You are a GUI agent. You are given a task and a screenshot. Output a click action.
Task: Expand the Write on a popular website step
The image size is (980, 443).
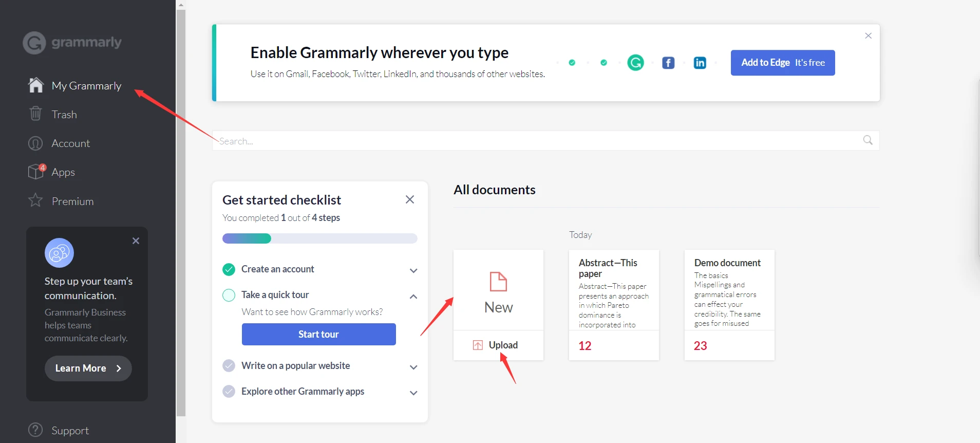pyautogui.click(x=413, y=367)
